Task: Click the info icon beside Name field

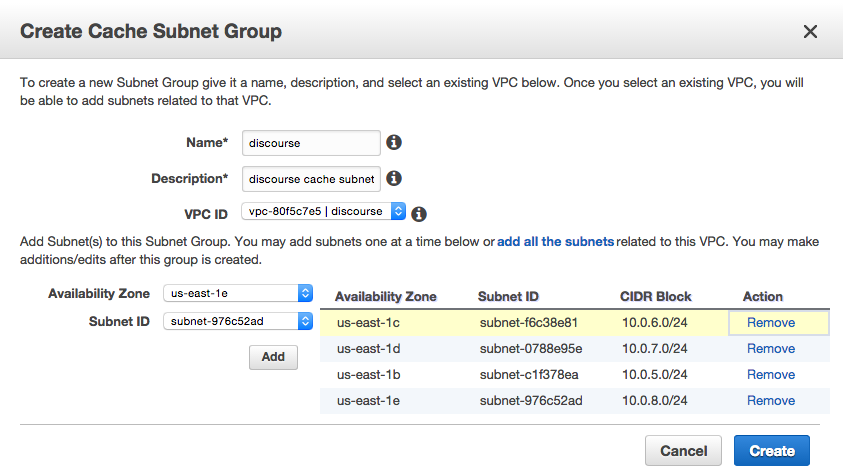Action: [x=394, y=143]
